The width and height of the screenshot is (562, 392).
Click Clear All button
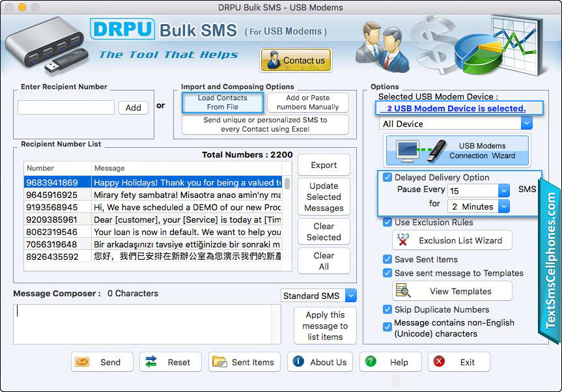324,261
